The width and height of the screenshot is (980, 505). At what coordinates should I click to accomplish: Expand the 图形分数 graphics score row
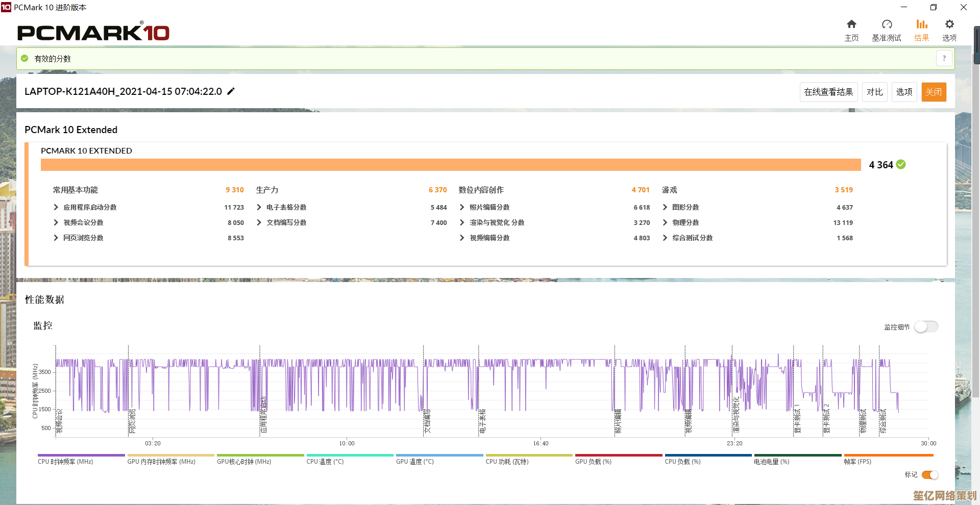pos(665,207)
